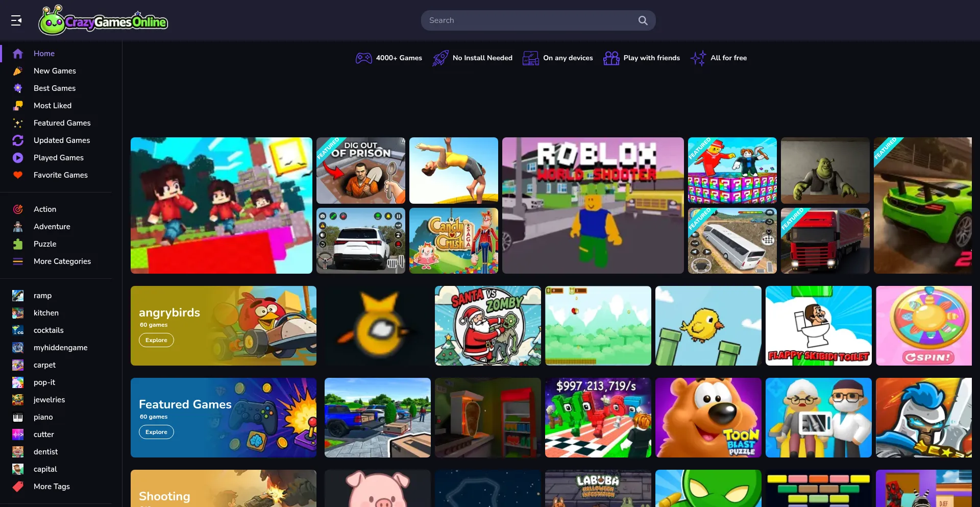Open the colored brick breaker game thumbnail
The image size is (980, 507).
point(819,488)
